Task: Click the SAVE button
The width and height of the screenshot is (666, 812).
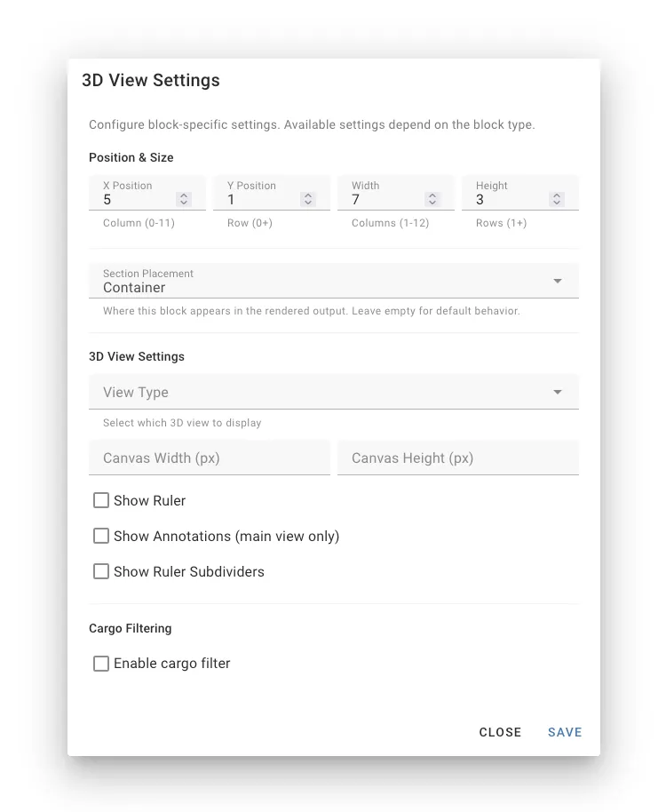Action: click(x=564, y=732)
